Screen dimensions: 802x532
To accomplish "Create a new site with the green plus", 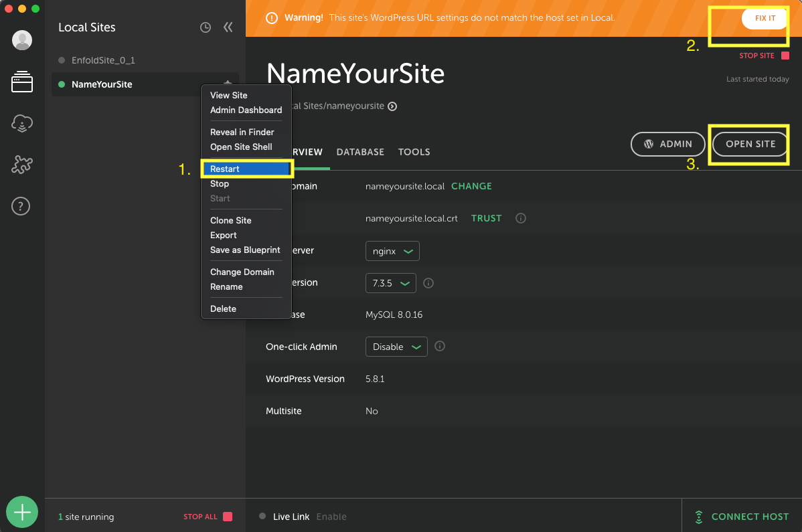I will tap(22, 511).
